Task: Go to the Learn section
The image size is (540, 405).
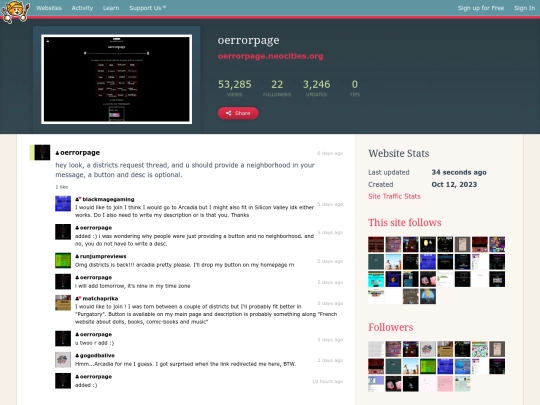Action: 111,8
